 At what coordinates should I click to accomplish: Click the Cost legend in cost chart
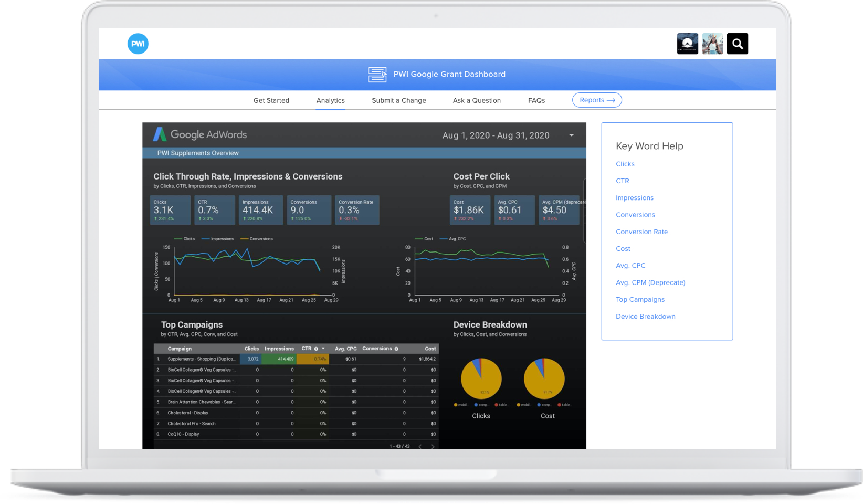pos(424,239)
